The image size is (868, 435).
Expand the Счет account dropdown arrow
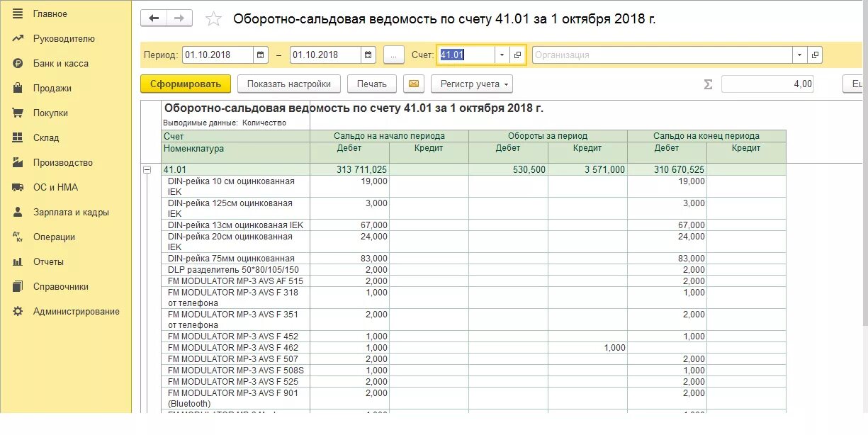tap(502, 55)
